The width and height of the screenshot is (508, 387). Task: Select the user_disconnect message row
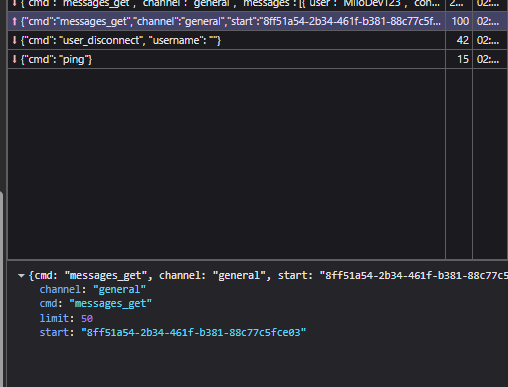[x=257, y=40]
